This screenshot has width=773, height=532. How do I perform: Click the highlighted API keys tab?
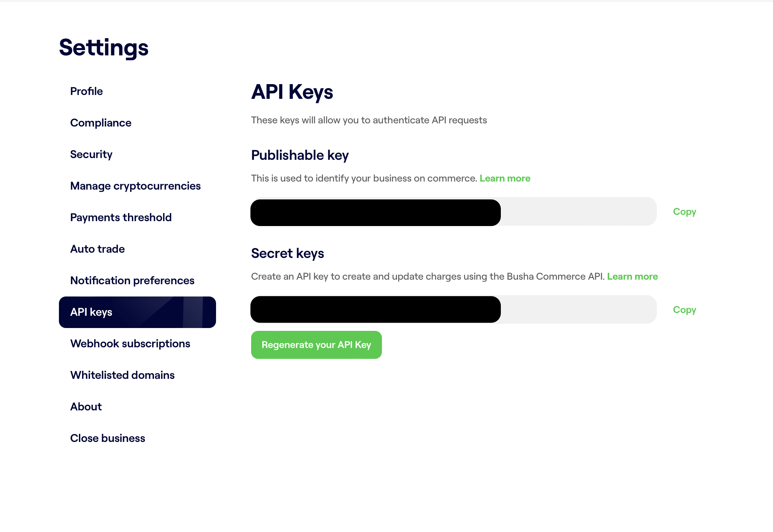click(137, 312)
